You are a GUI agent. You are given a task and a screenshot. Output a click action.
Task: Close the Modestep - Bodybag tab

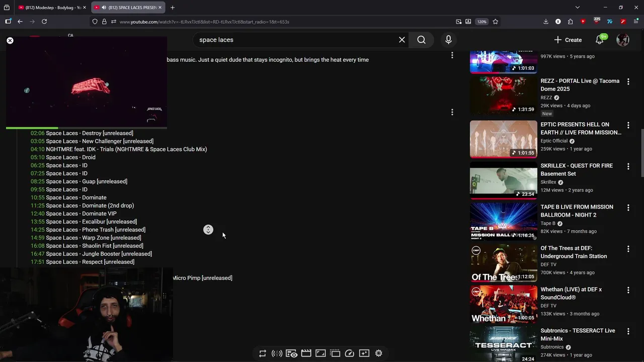(85, 8)
